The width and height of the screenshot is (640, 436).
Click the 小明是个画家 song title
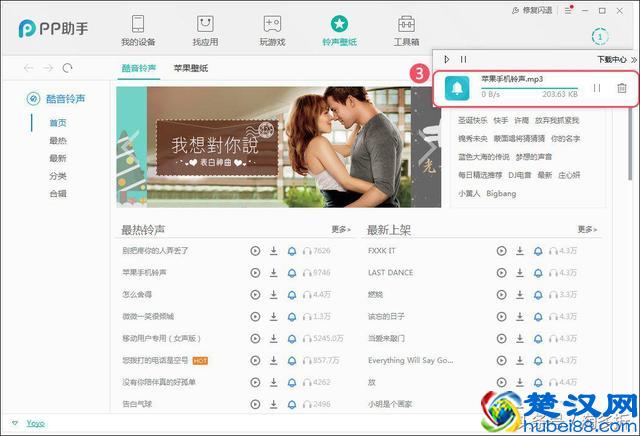pos(390,404)
